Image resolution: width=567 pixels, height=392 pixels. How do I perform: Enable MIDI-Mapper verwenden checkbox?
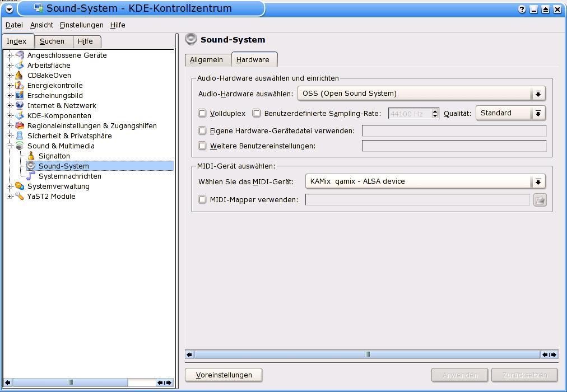tap(202, 199)
